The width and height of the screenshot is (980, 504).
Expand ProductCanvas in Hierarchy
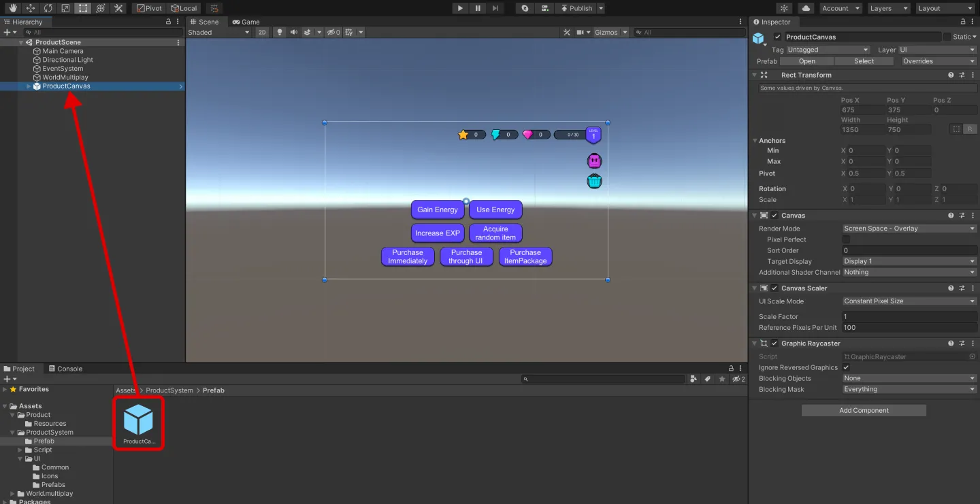coord(29,86)
